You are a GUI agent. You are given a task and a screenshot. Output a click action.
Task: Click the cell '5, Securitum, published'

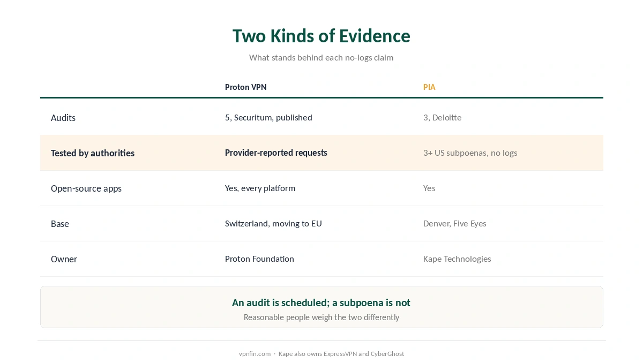pos(268,118)
